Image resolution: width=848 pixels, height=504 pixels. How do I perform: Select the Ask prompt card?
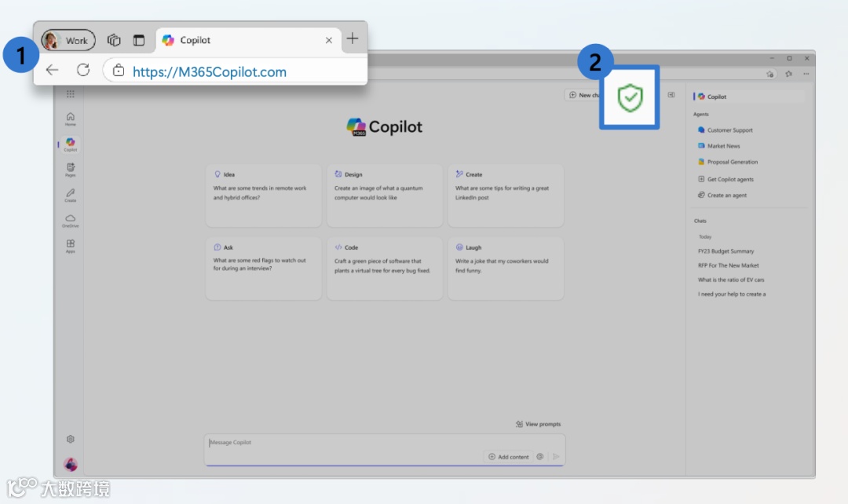coord(263,268)
